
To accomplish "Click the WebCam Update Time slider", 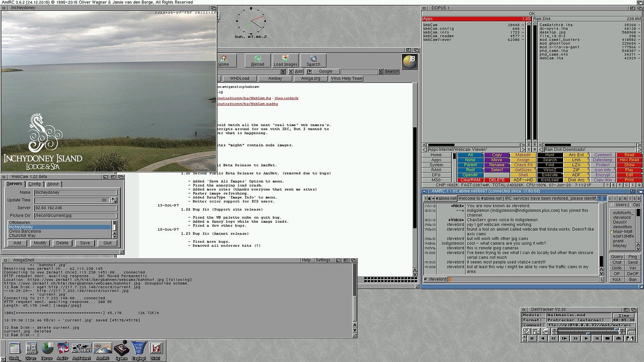I will point(72,200).
